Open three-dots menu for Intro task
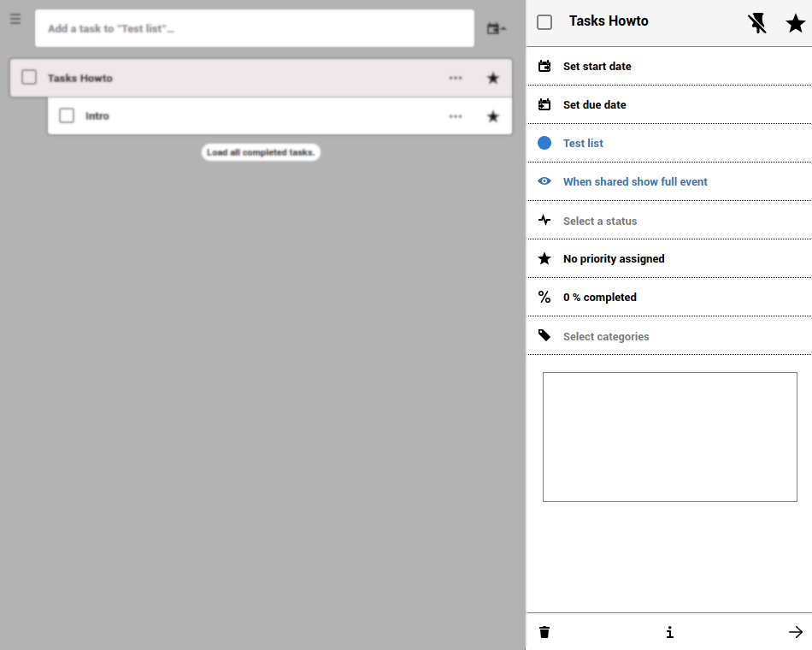This screenshot has height=650, width=812. (456, 116)
